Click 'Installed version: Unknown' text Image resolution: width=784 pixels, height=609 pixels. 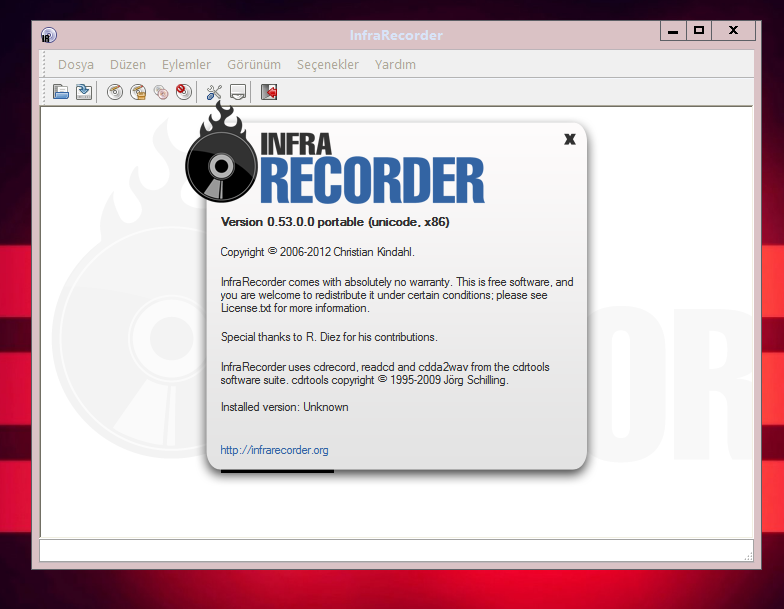[x=284, y=407]
